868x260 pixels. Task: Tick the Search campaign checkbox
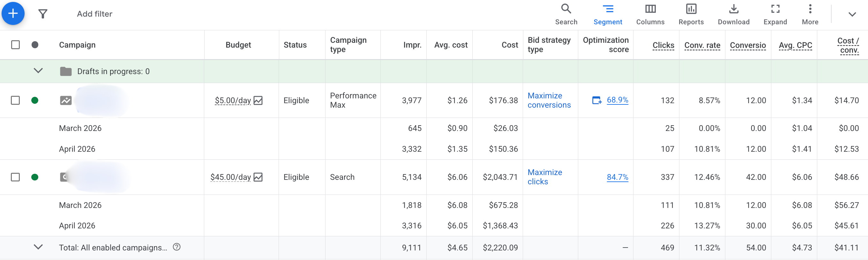[x=16, y=177]
